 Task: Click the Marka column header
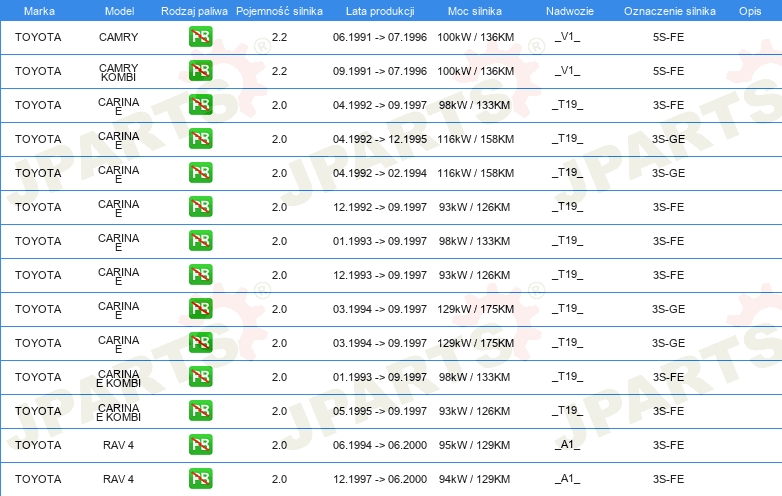coord(39,11)
